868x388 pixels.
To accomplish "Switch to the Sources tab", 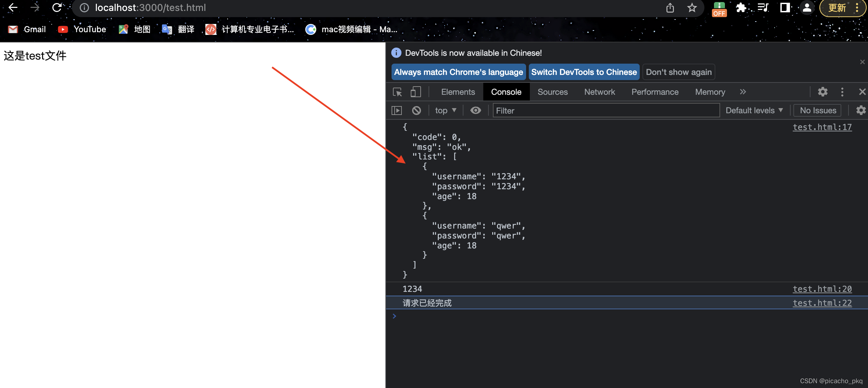I will [x=552, y=91].
